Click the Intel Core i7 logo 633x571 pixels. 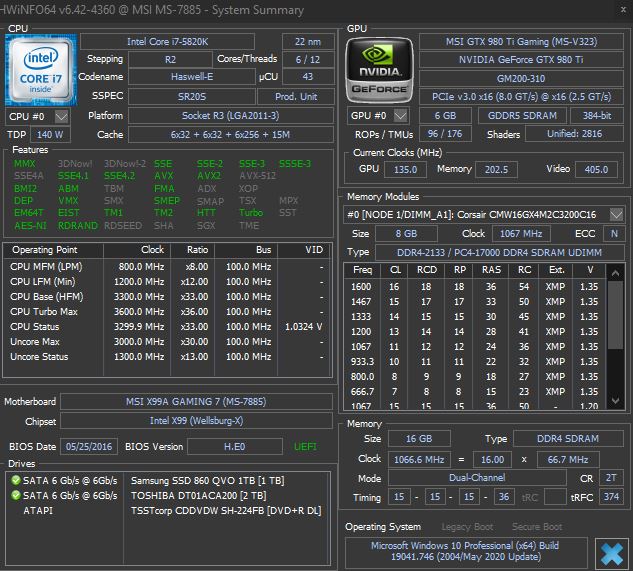[x=40, y=70]
